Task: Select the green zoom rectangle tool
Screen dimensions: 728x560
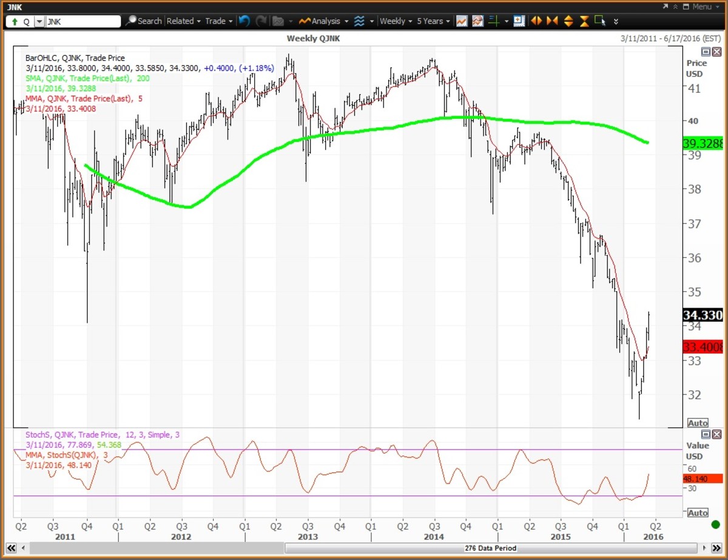Action: pos(600,21)
